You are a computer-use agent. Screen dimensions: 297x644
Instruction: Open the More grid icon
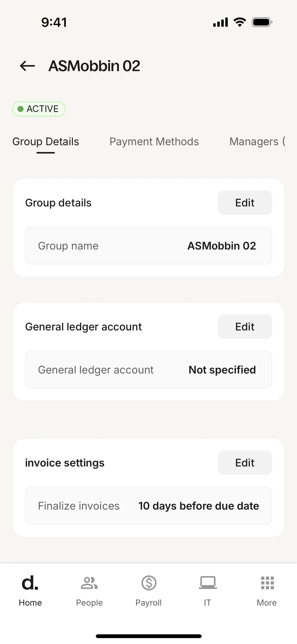(x=267, y=583)
